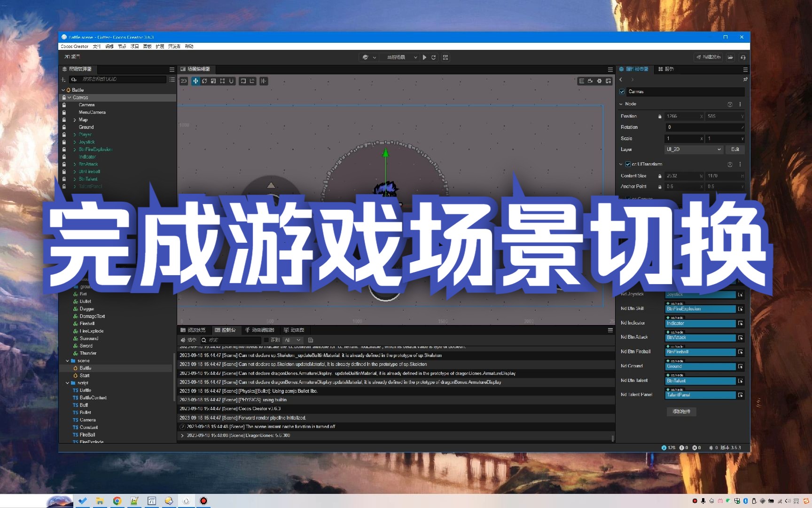Select the Rect transform tool
The image size is (812, 508).
(x=222, y=81)
